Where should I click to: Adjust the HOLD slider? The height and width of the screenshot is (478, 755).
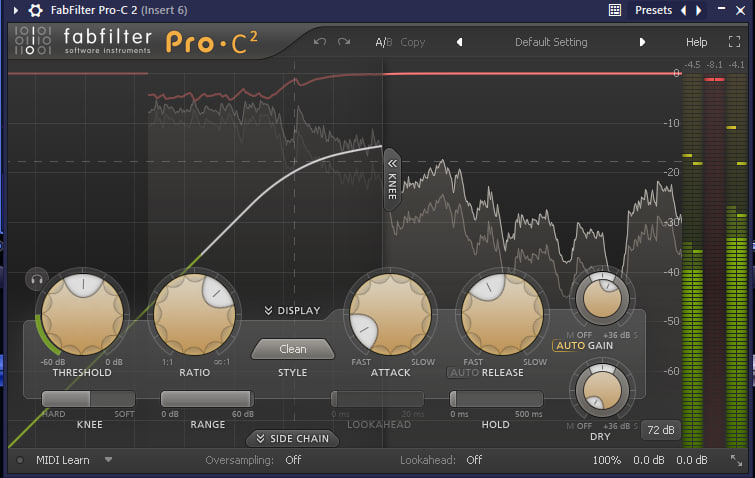click(x=496, y=399)
